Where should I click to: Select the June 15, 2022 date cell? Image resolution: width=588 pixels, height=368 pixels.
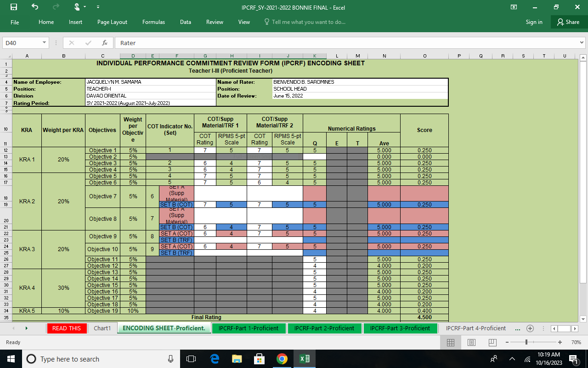360,96
